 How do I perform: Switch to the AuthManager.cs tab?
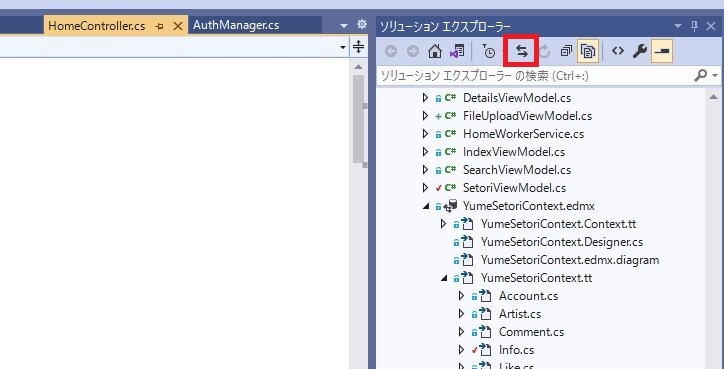(x=236, y=25)
